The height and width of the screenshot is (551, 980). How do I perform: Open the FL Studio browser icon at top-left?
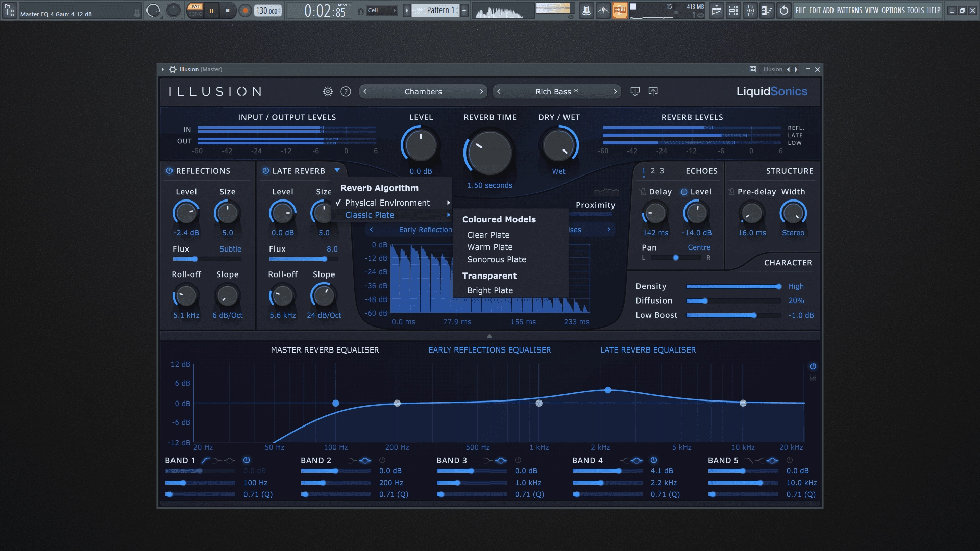(x=10, y=10)
